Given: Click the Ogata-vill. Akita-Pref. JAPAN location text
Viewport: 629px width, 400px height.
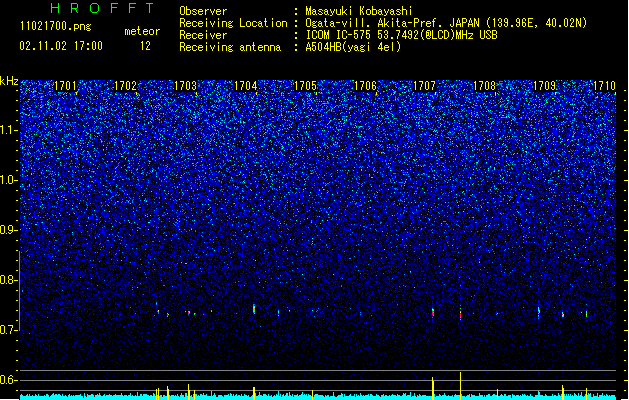Looking at the screenshot, I should pyautogui.click(x=446, y=23).
